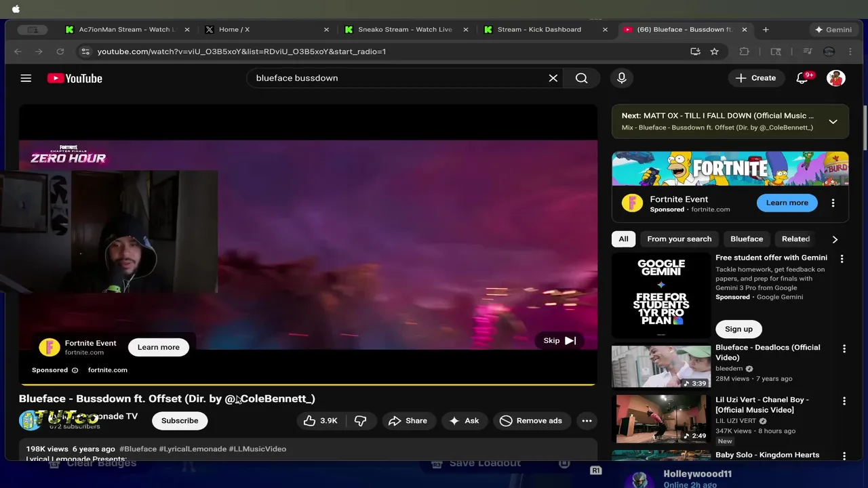Open the extensions puzzle icon
Viewport: 868px width, 488px height.
tap(744, 52)
